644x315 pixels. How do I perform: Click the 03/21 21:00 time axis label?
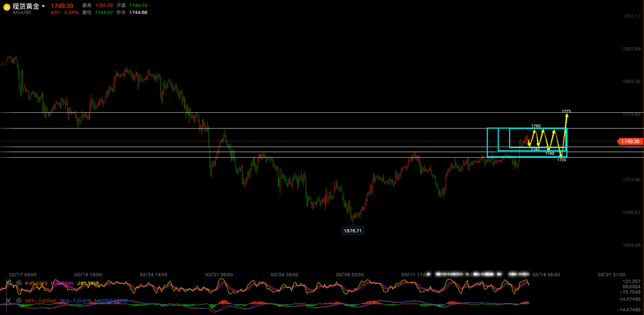click(611, 274)
